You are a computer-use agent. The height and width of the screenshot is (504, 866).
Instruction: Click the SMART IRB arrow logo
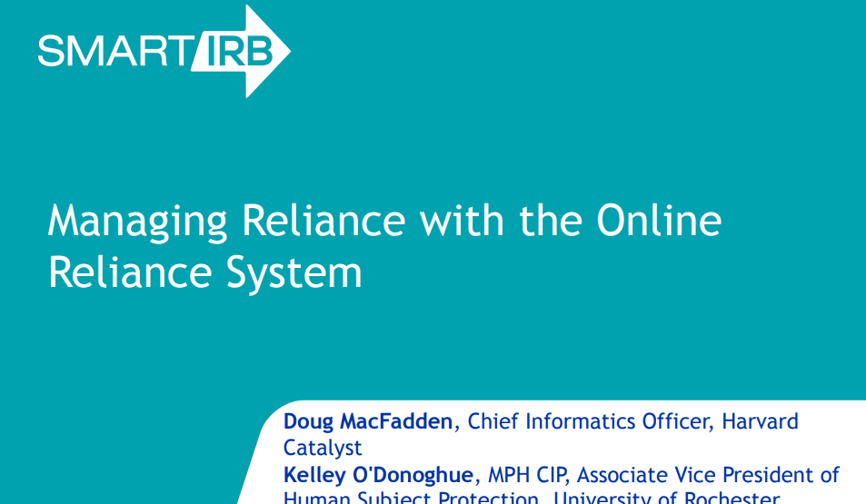[x=164, y=52]
